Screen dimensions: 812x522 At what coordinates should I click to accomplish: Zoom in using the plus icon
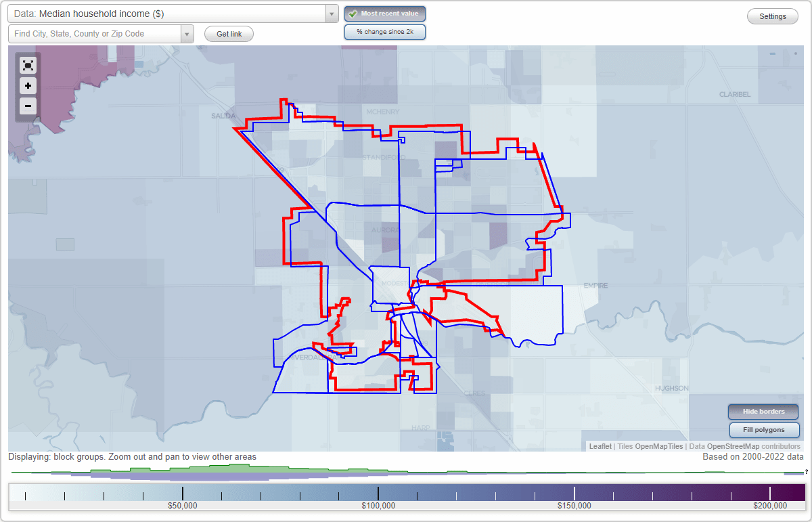28,85
